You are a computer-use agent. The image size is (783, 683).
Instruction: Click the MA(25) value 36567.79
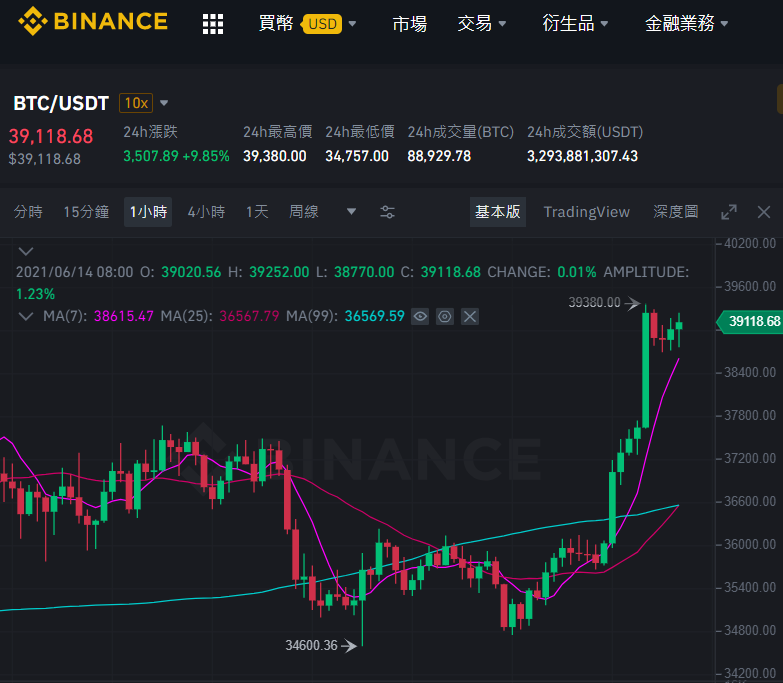coord(249,317)
